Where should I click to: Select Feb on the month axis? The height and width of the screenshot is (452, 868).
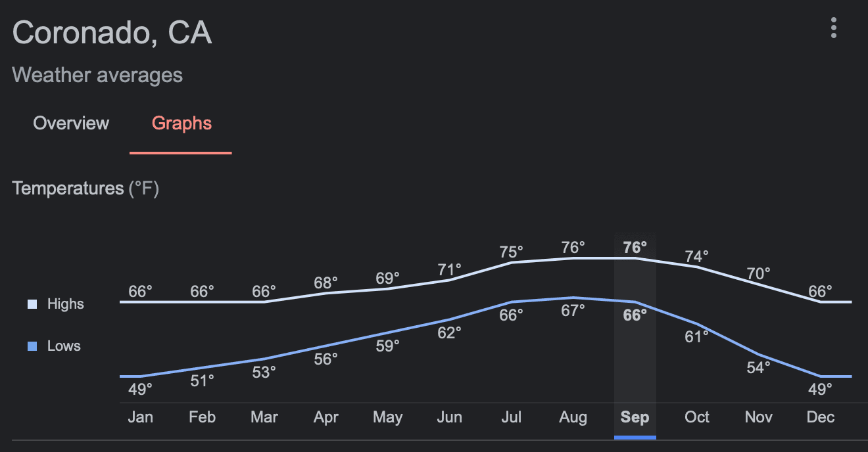[x=202, y=417]
